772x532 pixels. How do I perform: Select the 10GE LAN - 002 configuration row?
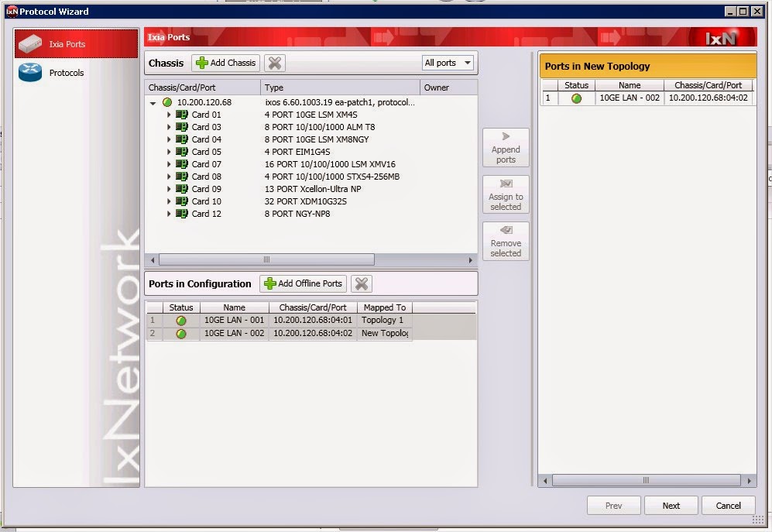(x=235, y=332)
